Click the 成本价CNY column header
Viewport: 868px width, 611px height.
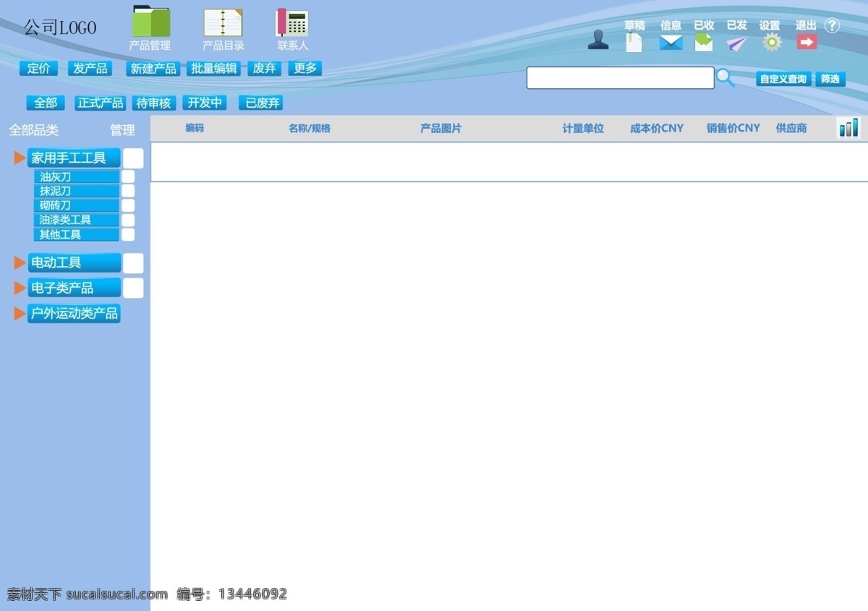(x=657, y=128)
